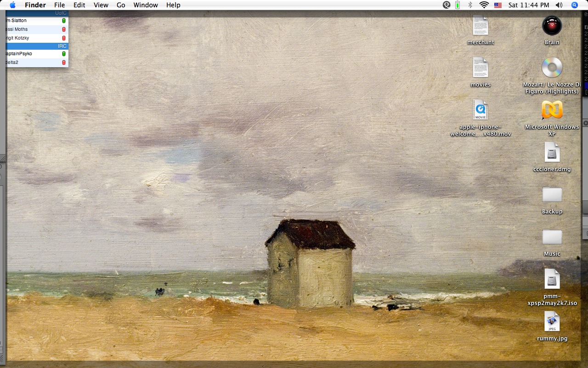Open the Finder application menu

35,5
